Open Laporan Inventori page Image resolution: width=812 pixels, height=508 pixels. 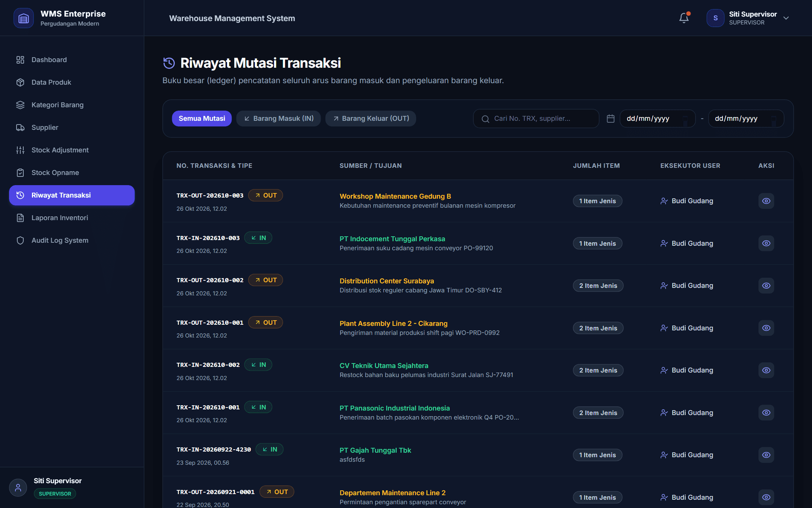coord(72,218)
